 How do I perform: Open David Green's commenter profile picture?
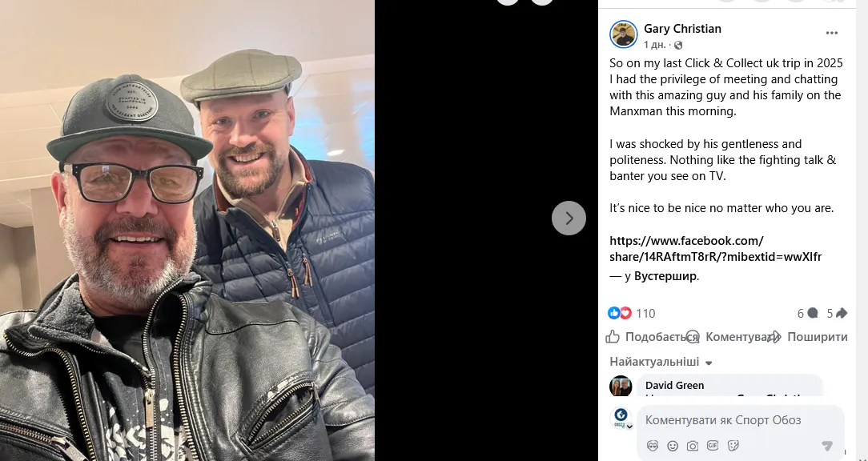click(621, 386)
